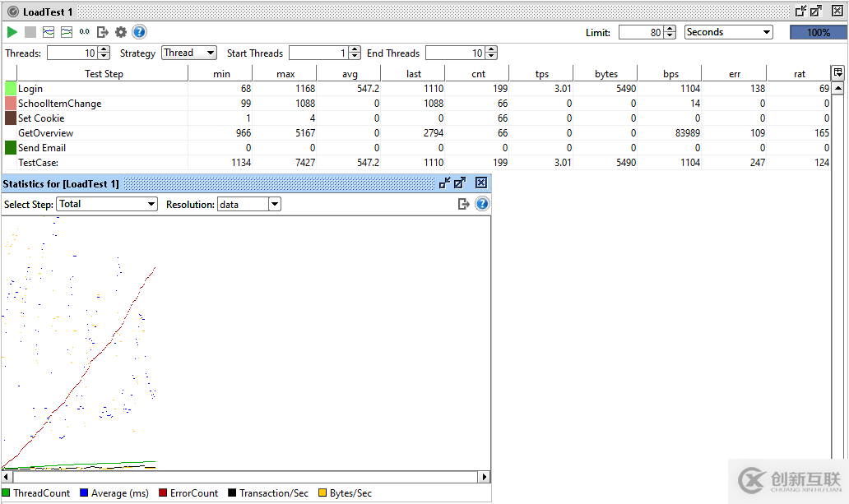849x504 pixels.
Task: Click the Send Email row color swatch
Action: (x=11, y=147)
